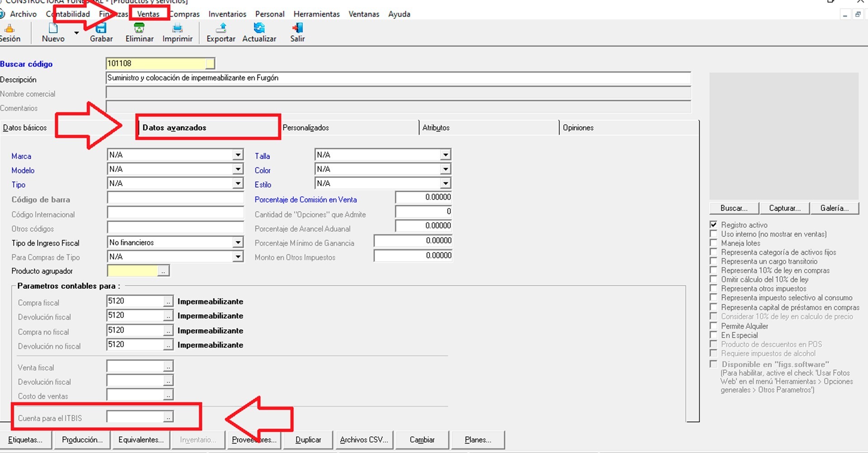Refresh using the Actualizar icon
The width and height of the screenshot is (868, 453).
point(259,28)
